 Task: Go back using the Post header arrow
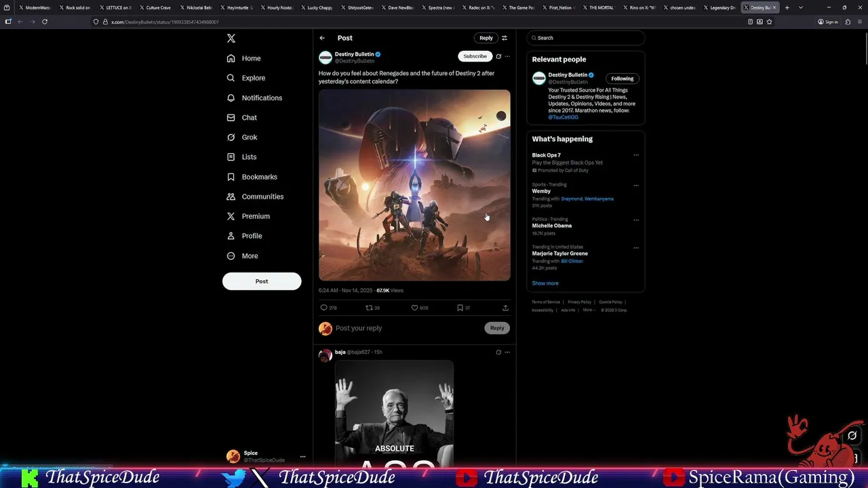(322, 38)
